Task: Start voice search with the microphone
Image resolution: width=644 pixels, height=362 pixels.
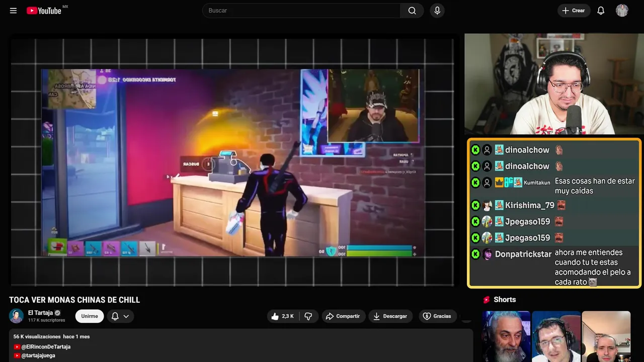Action: pyautogui.click(x=437, y=11)
